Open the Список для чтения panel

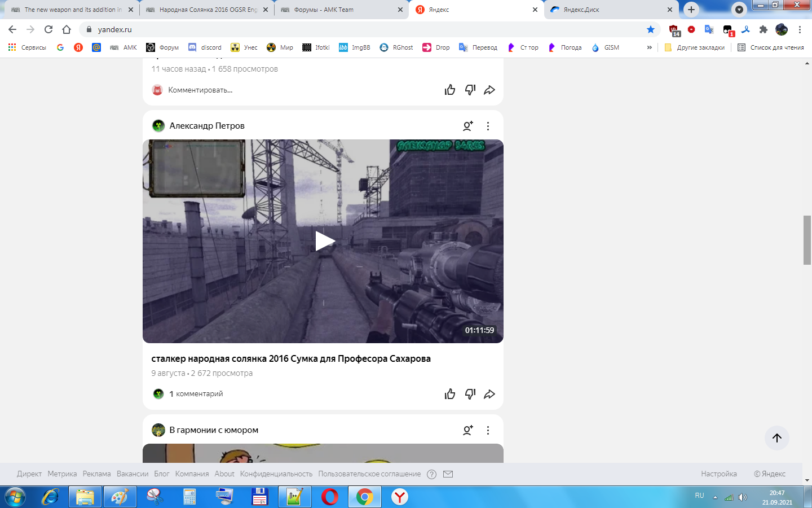click(771, 47)
